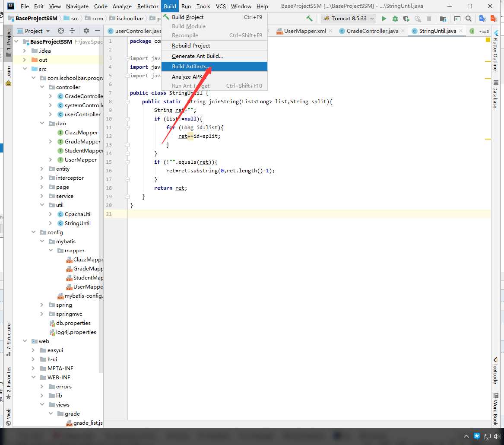The width and height of the screenshot is (504, 445).
Task: Switch to the GradeController.java tab
Action: [x=372, y=31]
